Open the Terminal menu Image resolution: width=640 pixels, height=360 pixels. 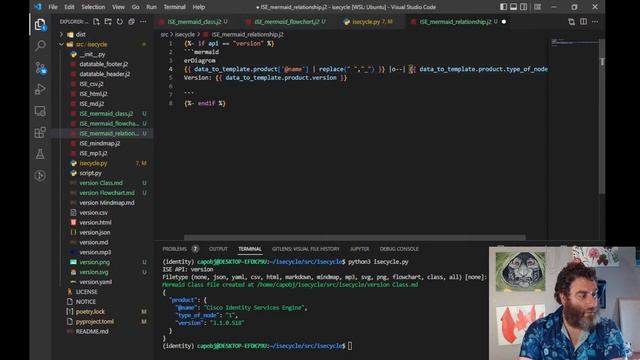[174, 7]
